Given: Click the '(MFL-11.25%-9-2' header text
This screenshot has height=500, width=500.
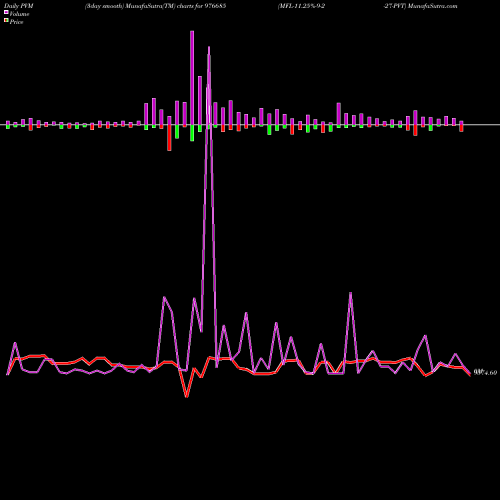Looking at the screenshot, I should coord(301,6).
